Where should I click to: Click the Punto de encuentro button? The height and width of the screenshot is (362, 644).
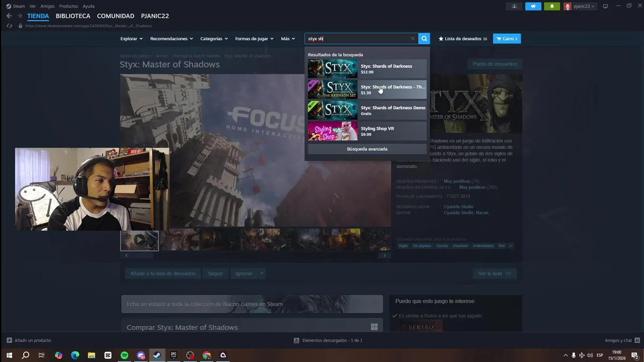(495, 64)
